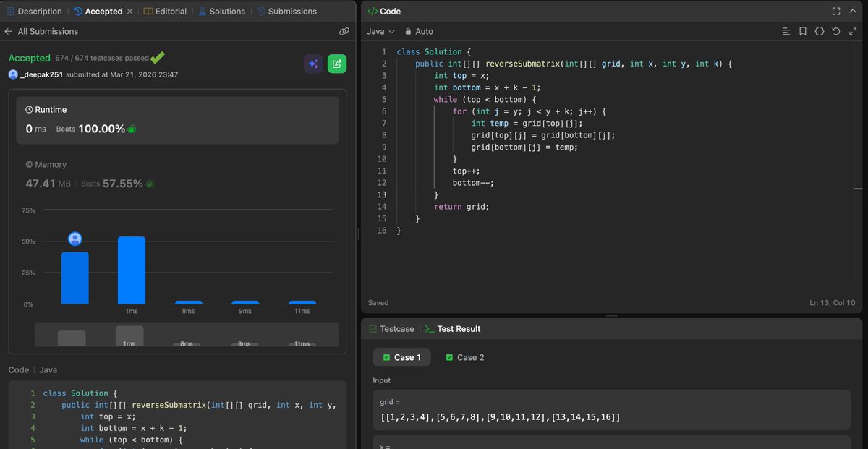
Task: Click the Submissions tab history icon
Action: [x=260, y=12]
